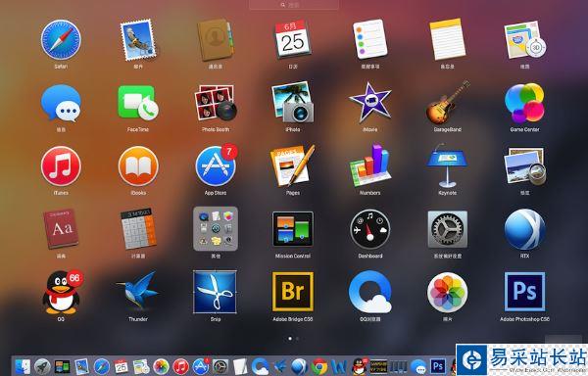
Task: Launch Pages
Action: click(293, 165)
